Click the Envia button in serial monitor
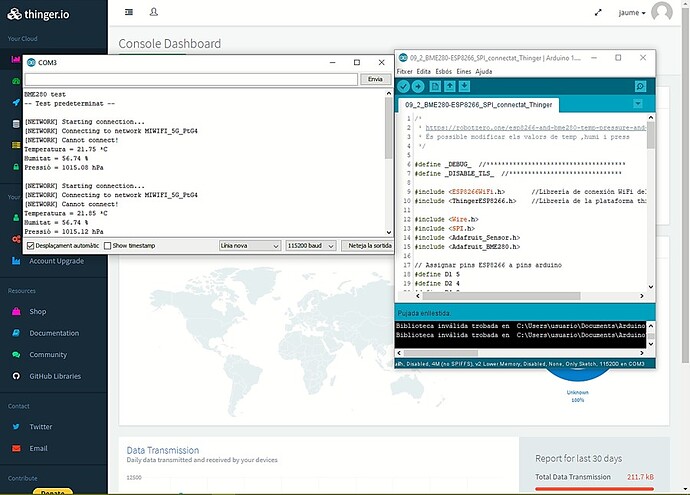This screenshot has width=690, height=495. tap(375, 79)
